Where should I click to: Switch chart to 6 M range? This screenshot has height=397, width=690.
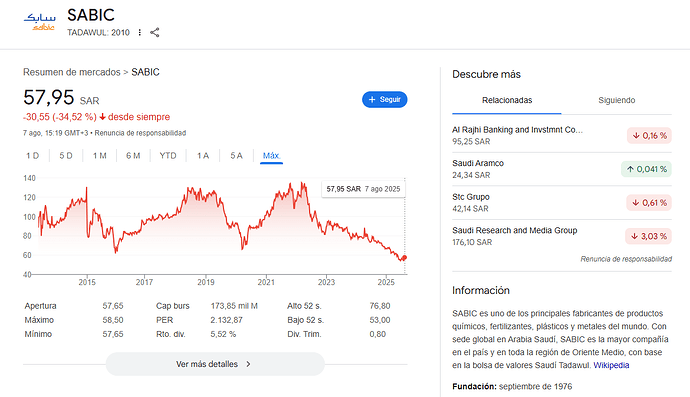tap(133, 156)
